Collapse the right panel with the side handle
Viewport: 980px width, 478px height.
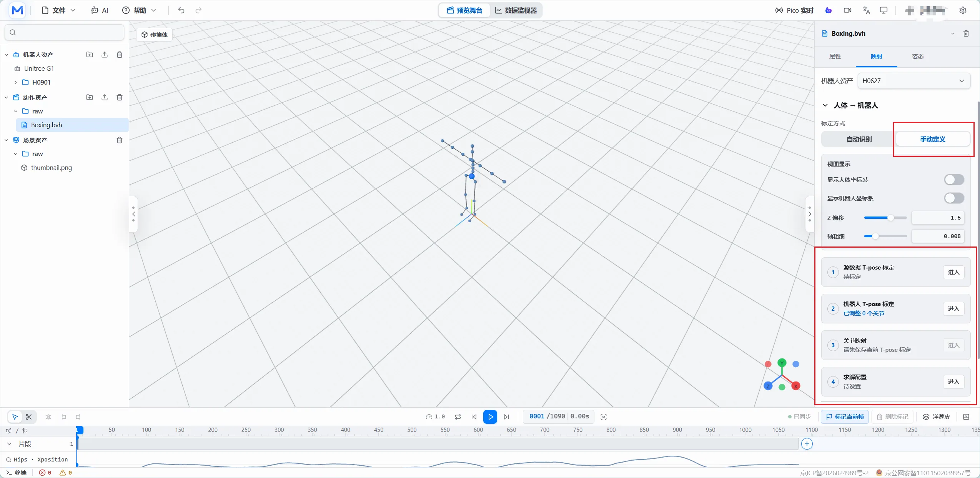point(810,214)
